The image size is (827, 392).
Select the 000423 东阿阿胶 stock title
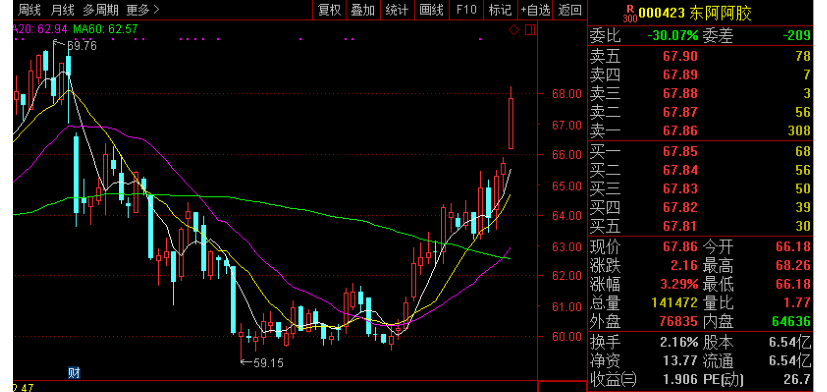[695, 13]
